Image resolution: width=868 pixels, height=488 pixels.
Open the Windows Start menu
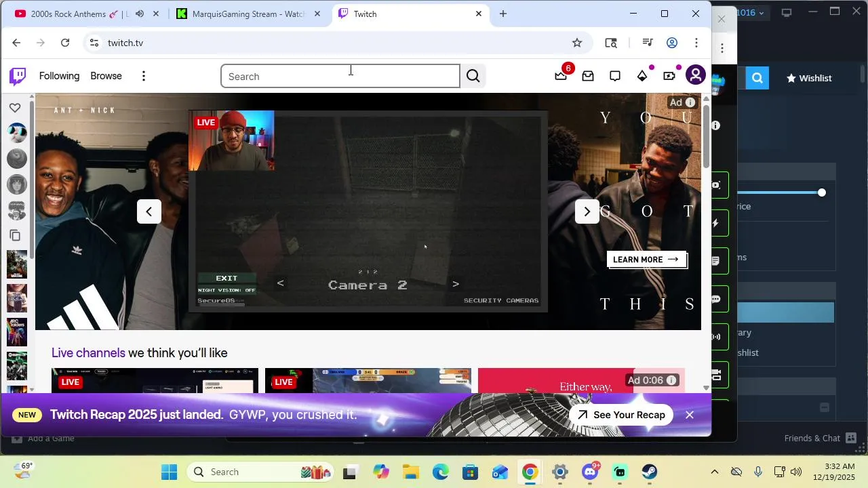[169, 472]
